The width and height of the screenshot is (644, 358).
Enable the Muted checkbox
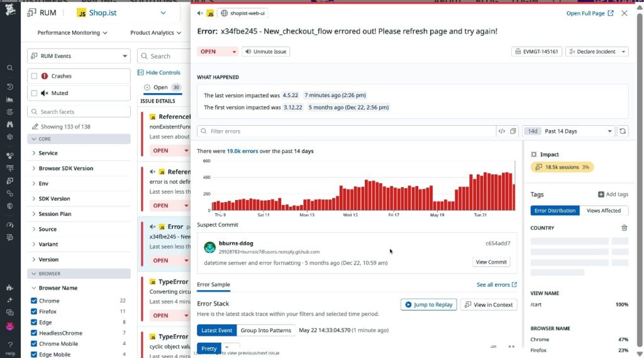pyautogui.click(x=34, y=93)
